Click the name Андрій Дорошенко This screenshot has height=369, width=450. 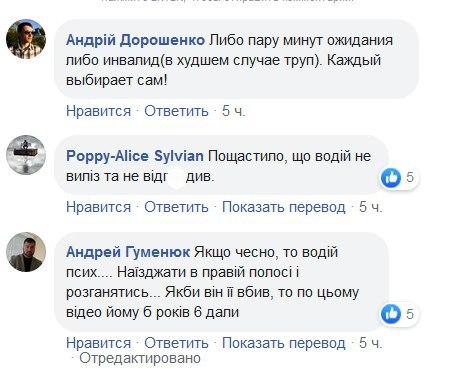135,40
